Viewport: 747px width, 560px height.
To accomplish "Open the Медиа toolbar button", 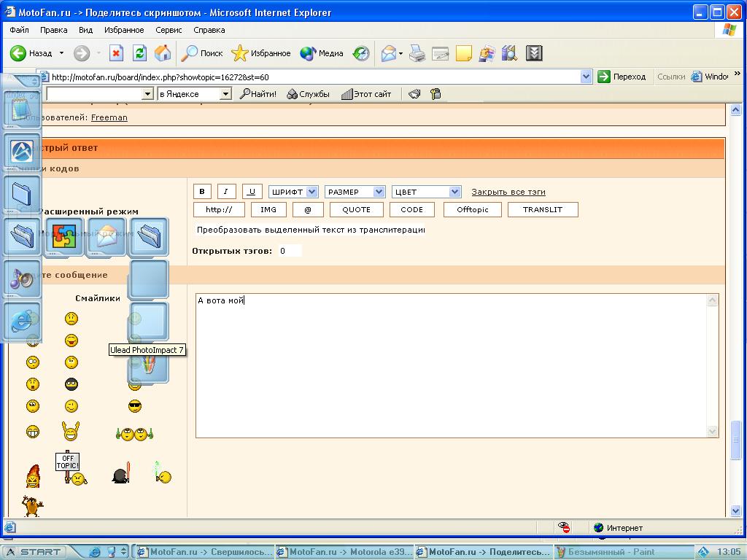I will (x=322, y=53).
